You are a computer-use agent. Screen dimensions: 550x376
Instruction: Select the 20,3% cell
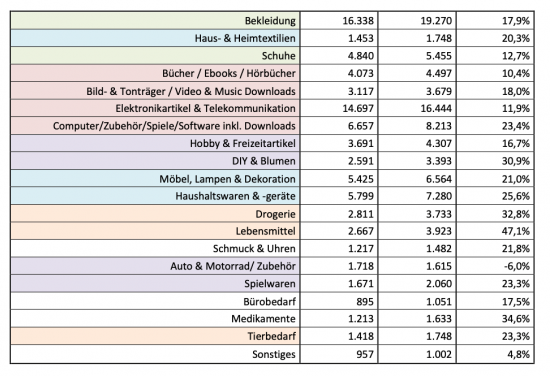[x=516, y=38]
